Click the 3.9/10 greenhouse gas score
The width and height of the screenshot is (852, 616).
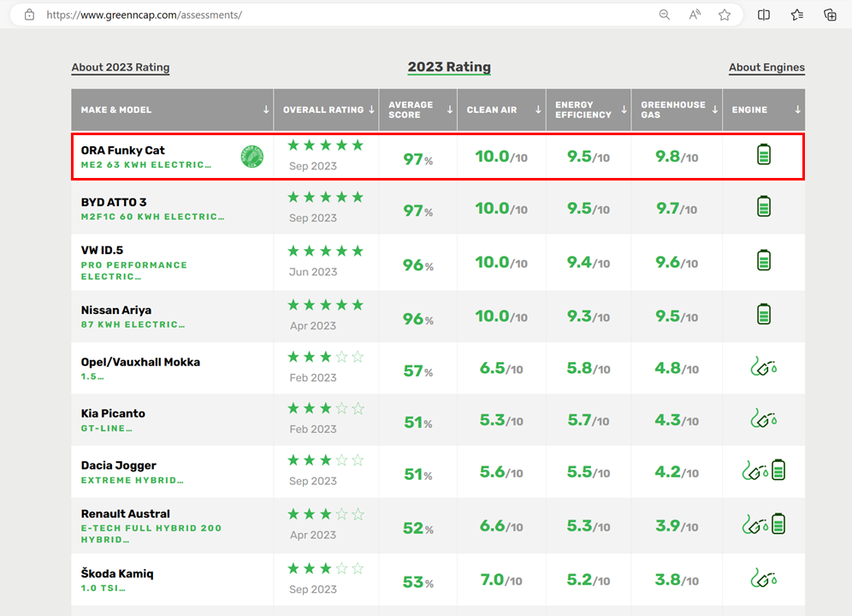[677, 526]
